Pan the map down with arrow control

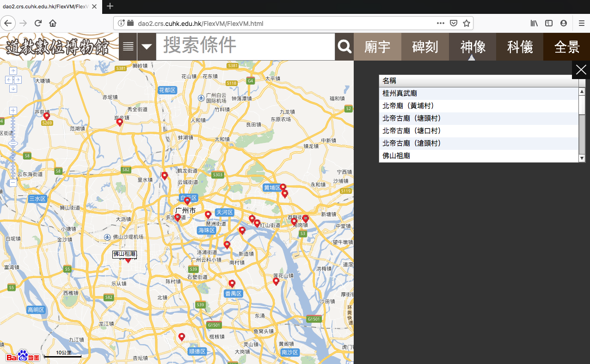tap(13, 88)
